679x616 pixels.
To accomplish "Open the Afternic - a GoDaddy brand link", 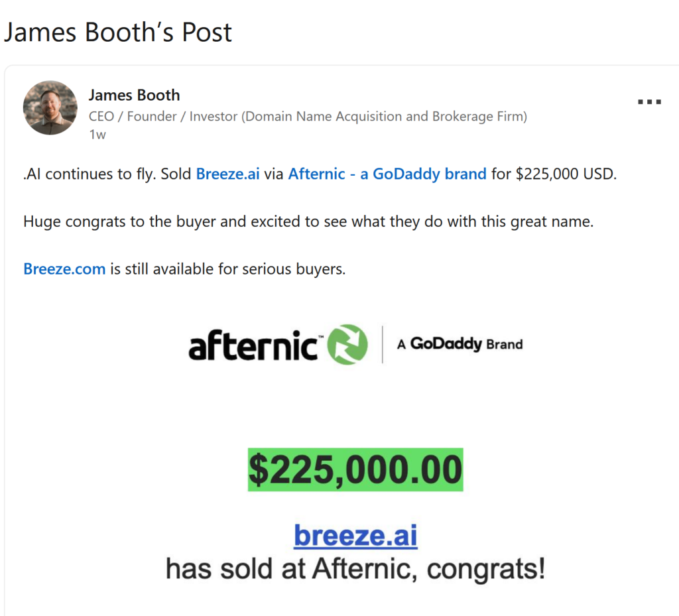I will coord(387,174).
